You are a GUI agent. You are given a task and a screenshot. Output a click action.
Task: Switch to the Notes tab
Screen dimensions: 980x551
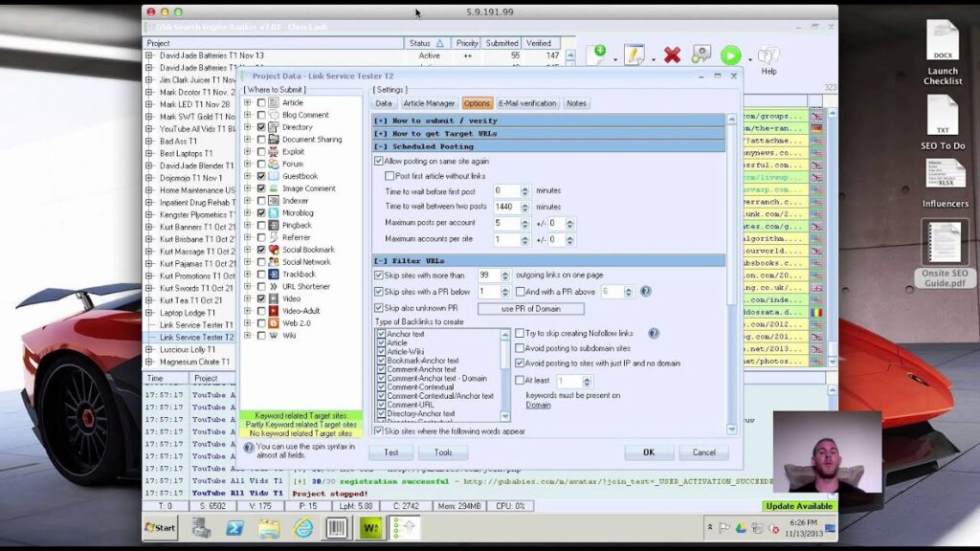click(576, 103)
